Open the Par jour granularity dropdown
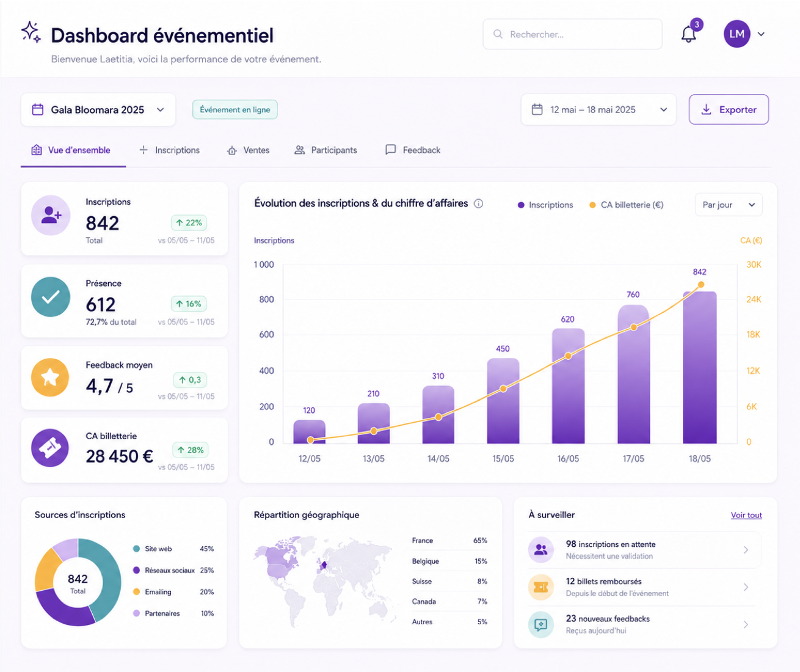 (x=729, y=205)
